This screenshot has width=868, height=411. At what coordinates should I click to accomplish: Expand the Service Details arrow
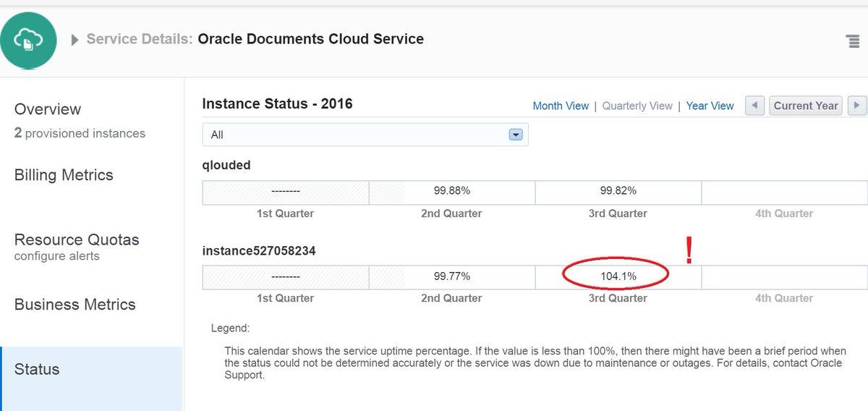click(x=75, y=40)
